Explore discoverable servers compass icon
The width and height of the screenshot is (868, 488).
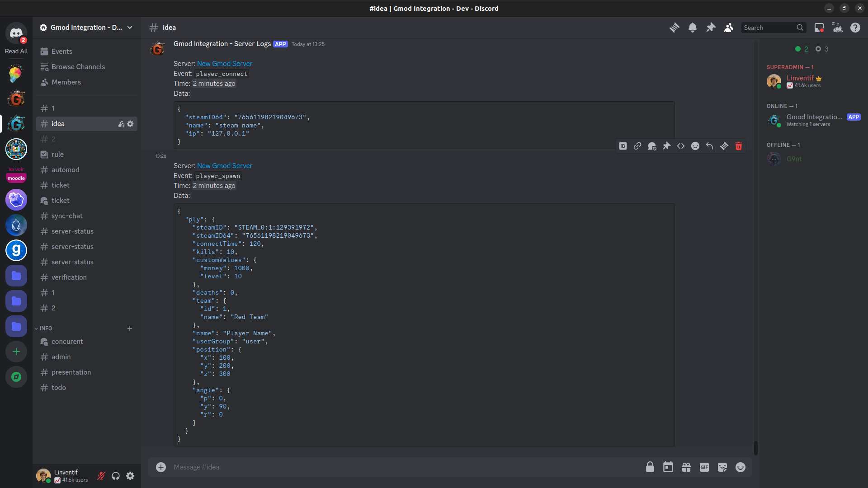(16, 377)
